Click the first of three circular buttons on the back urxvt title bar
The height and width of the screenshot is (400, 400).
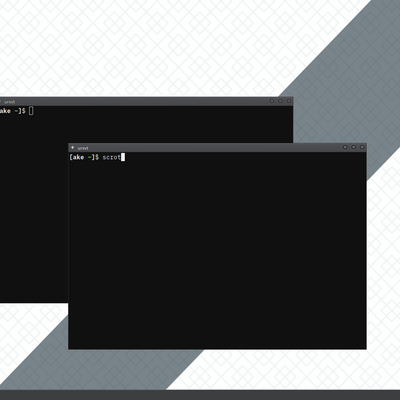(x=272, y=101)
